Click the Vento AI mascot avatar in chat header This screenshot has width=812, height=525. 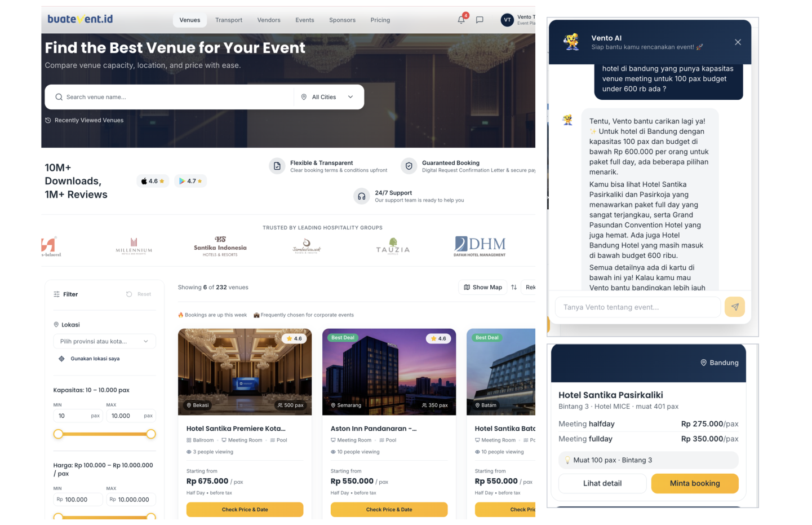pos(572,42)
